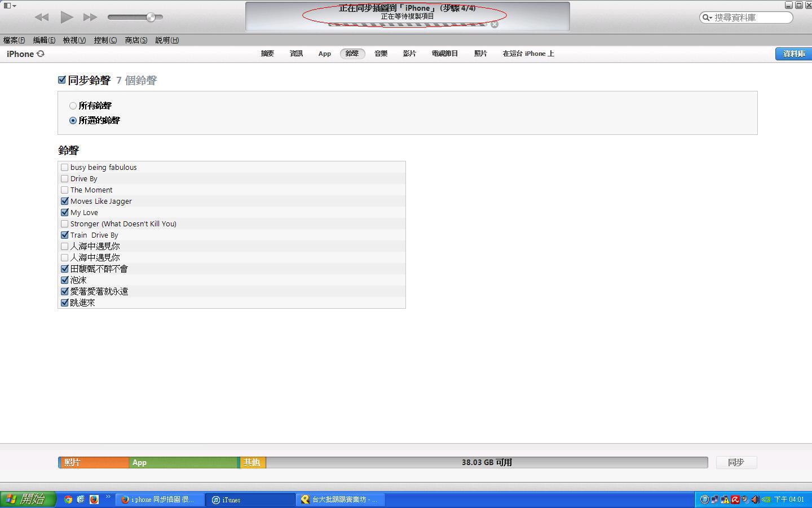Open the 控制 menu
The width and height of the screenshot is (812, 508).
click(x=105, y=40)
